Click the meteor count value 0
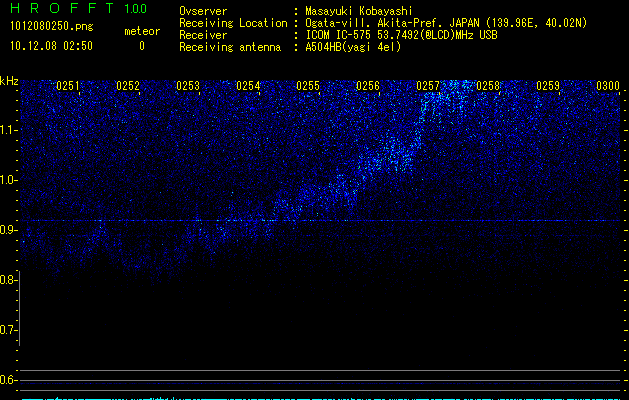Image resolution: width=629 pixels, height=400 pixels. [x=142, y=46]
